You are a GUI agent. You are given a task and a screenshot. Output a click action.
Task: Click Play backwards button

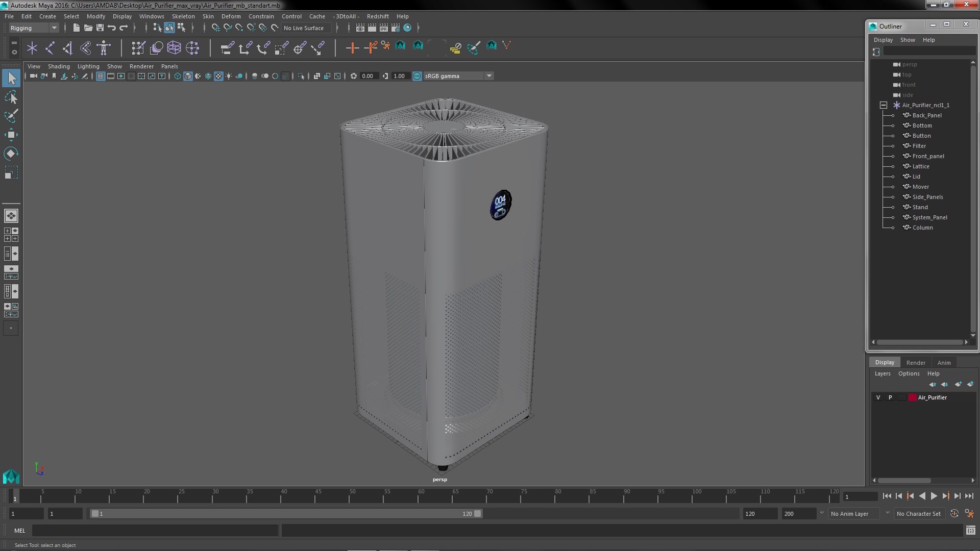click(x=922, y=496)
